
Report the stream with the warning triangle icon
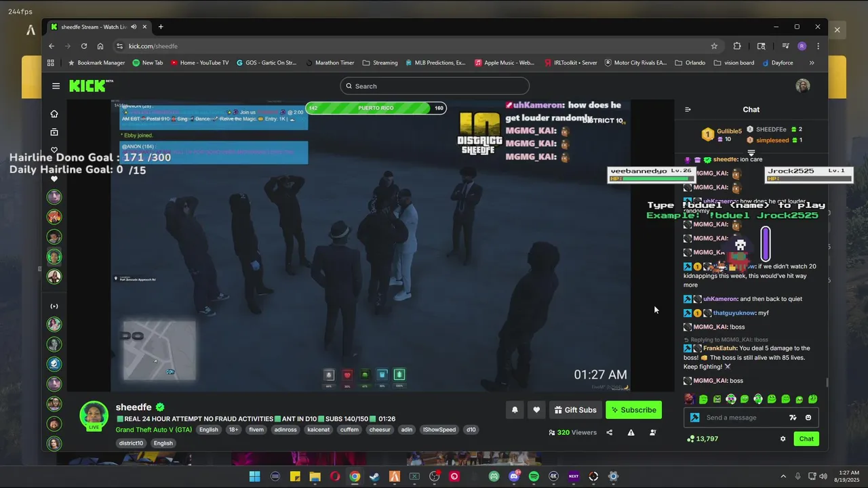(631, 432)
